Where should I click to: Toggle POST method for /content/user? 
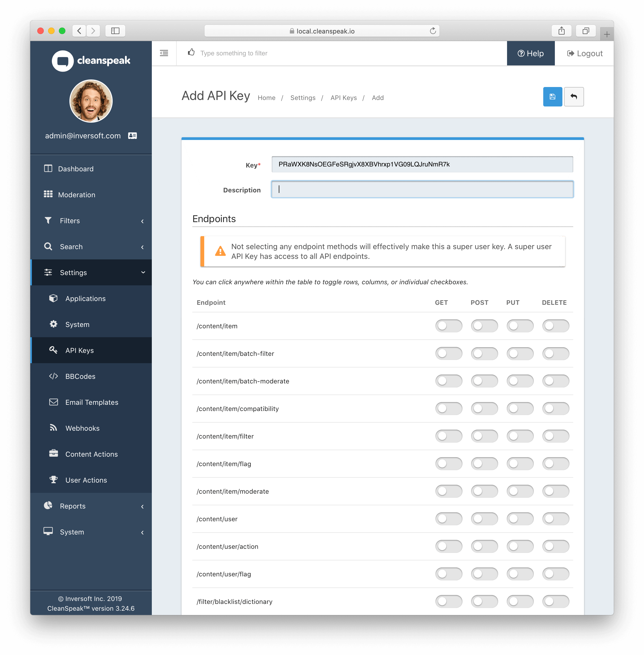tap(483, 519)
